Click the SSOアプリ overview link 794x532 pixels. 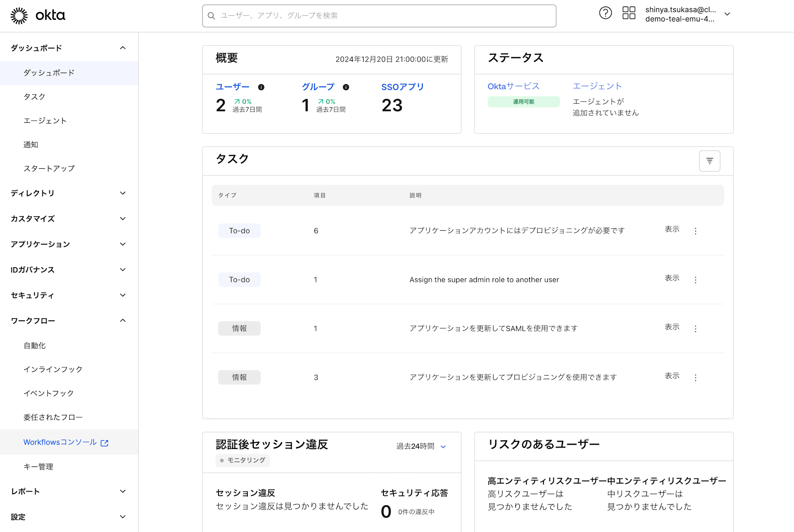coord(403,87)
